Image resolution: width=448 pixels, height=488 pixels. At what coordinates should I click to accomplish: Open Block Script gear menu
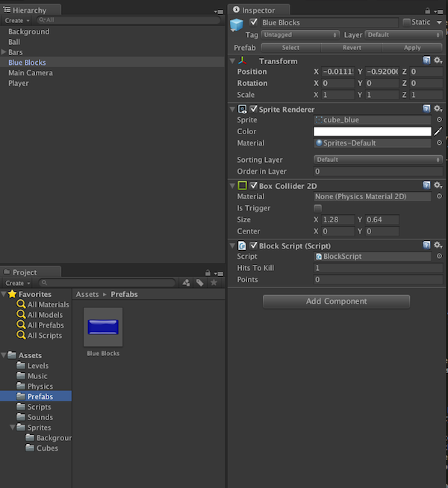438,245
